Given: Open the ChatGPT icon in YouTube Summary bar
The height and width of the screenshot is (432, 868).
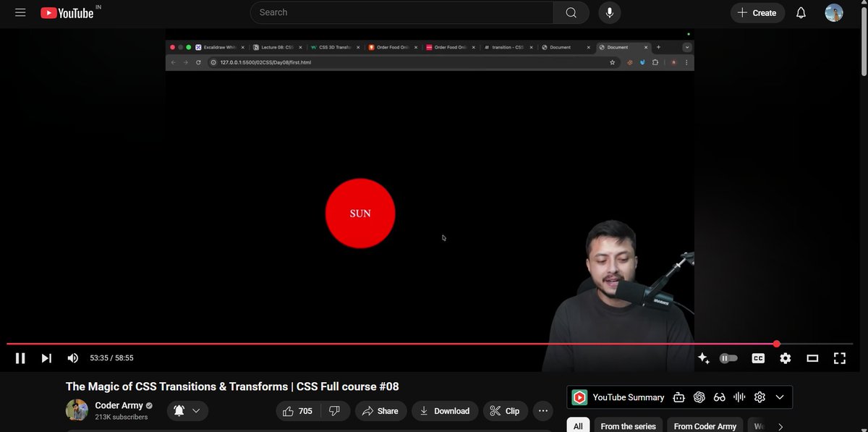Looking at the screenshot, I should pyautogui.click(x=699, y=397).
